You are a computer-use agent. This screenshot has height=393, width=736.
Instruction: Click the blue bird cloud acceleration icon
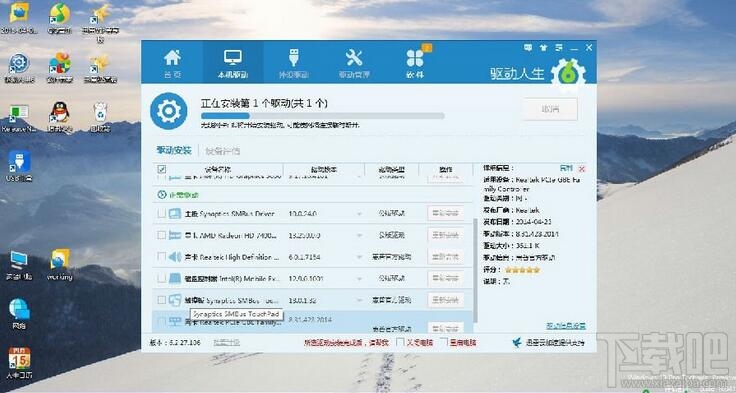pyautogui.click(x=517, y=342)
